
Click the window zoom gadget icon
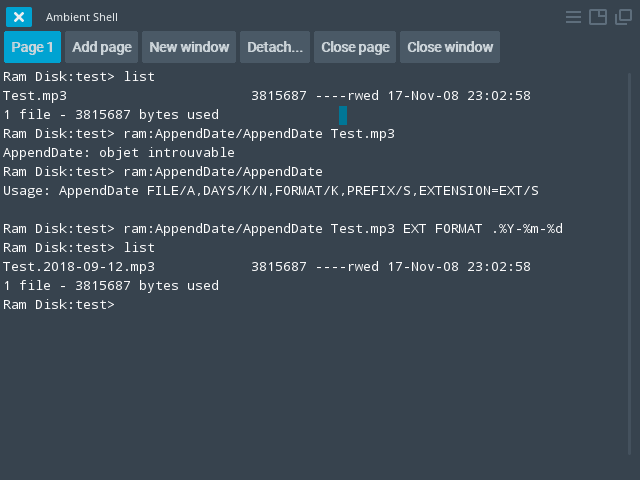(598, 17)
